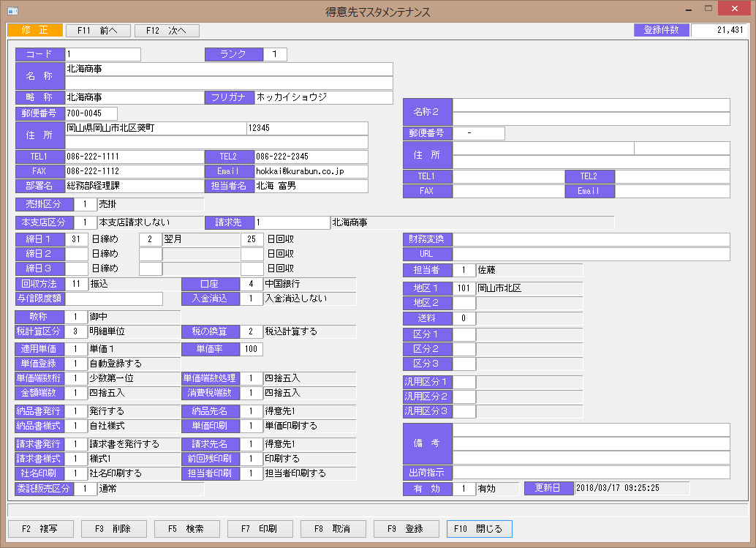Click the collection day field showing 25
756x548 pixels.
coord(252,239)
